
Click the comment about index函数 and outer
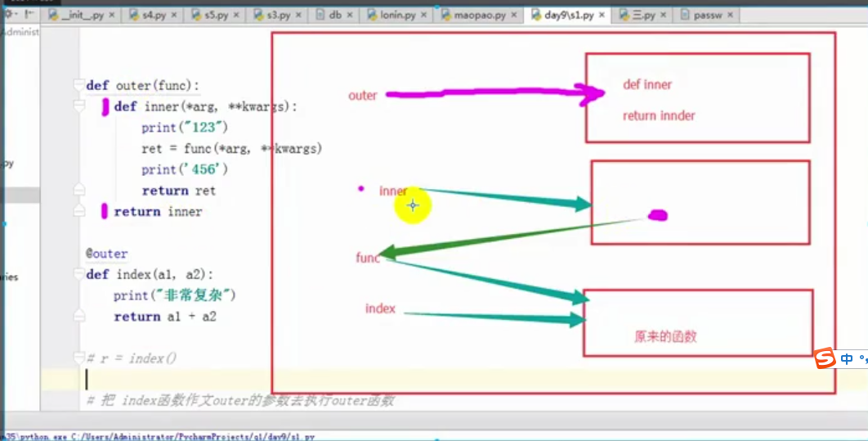[239, 400]
